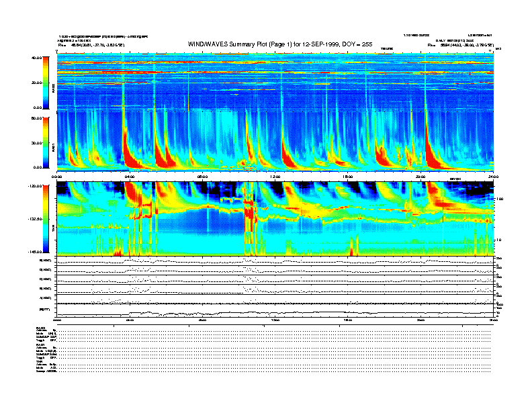Image resolution: width=532 pixels, height=411 pixels.
Task: Select the 30.00 label on RAD1 color bar
Action: [36, 143]
